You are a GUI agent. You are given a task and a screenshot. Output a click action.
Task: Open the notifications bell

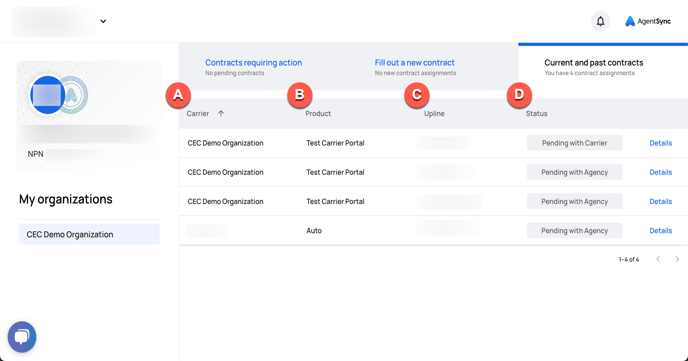(600, 21)
